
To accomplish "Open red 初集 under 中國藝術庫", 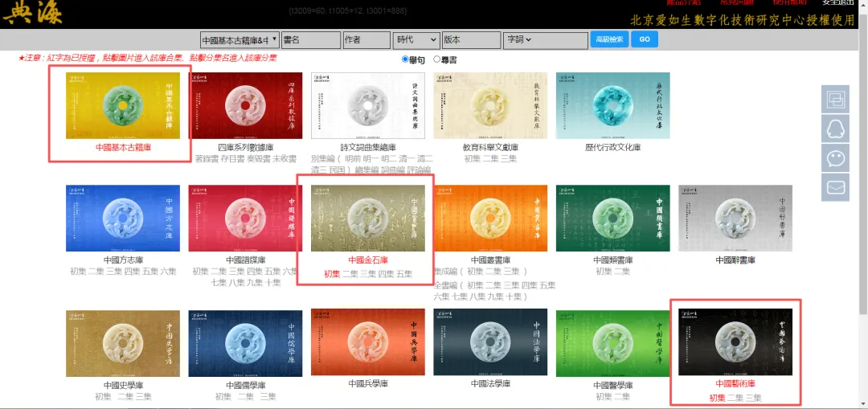I will click(x=718, y=398).
